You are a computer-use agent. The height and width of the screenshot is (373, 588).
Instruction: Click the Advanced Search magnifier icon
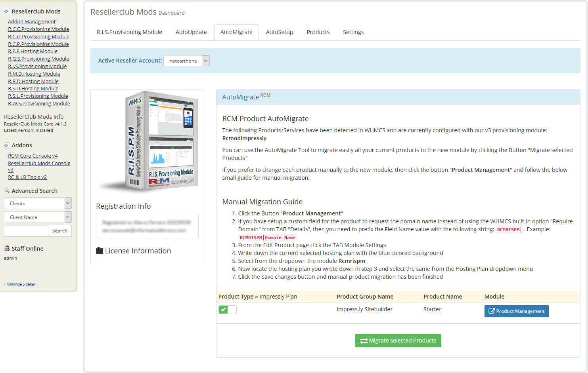pyautogui.click(x=7, y=190)
